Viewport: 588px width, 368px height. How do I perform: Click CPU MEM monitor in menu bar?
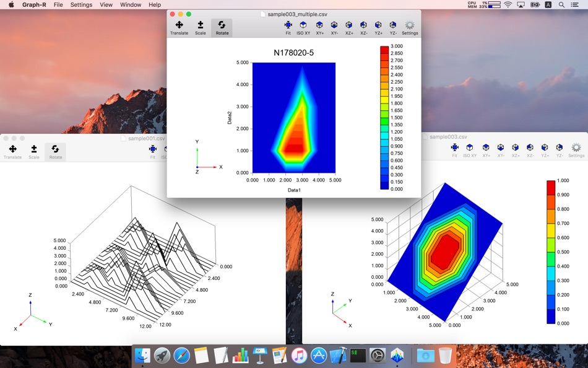484,5
